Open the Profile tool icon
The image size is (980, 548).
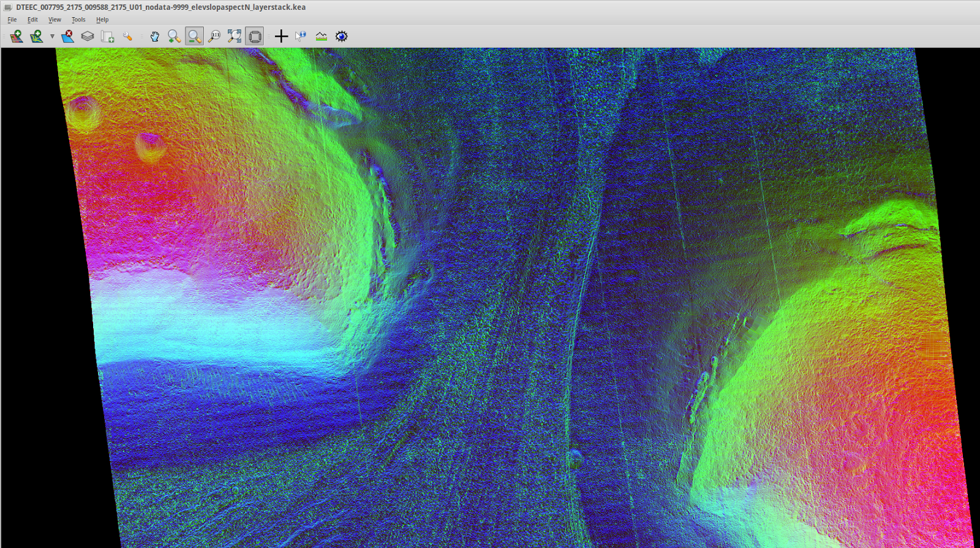(x=321, y=37)
